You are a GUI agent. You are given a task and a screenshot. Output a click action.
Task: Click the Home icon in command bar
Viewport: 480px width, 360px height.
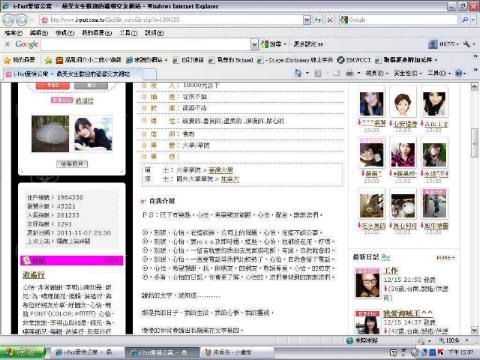coord(298,73)
